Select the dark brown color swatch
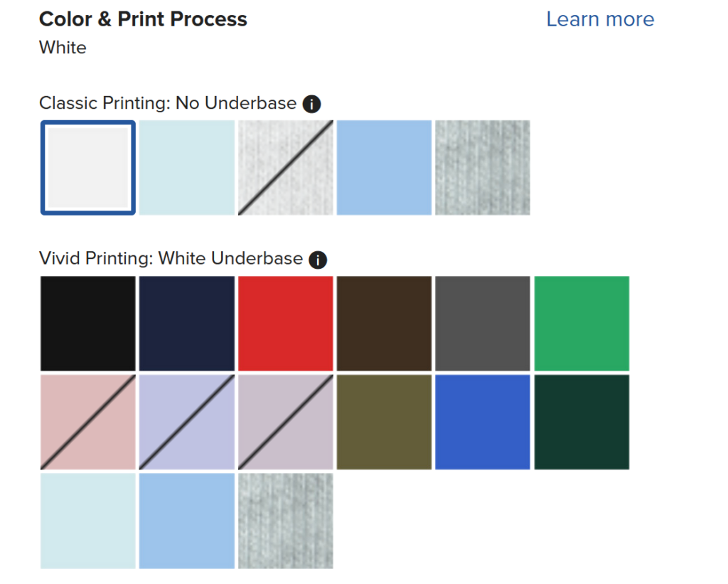The image size is (728, 584). pos(384,324)
